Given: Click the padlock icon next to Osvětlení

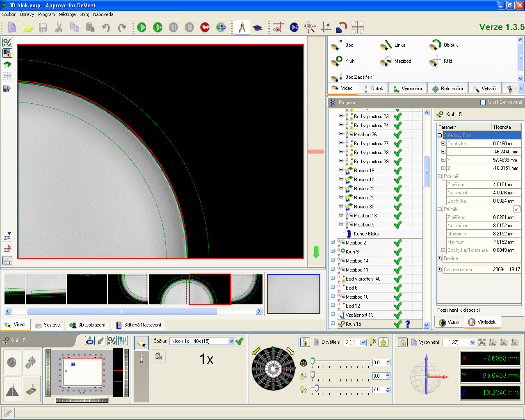Looking at the screenshot, I should click(305, 342).
